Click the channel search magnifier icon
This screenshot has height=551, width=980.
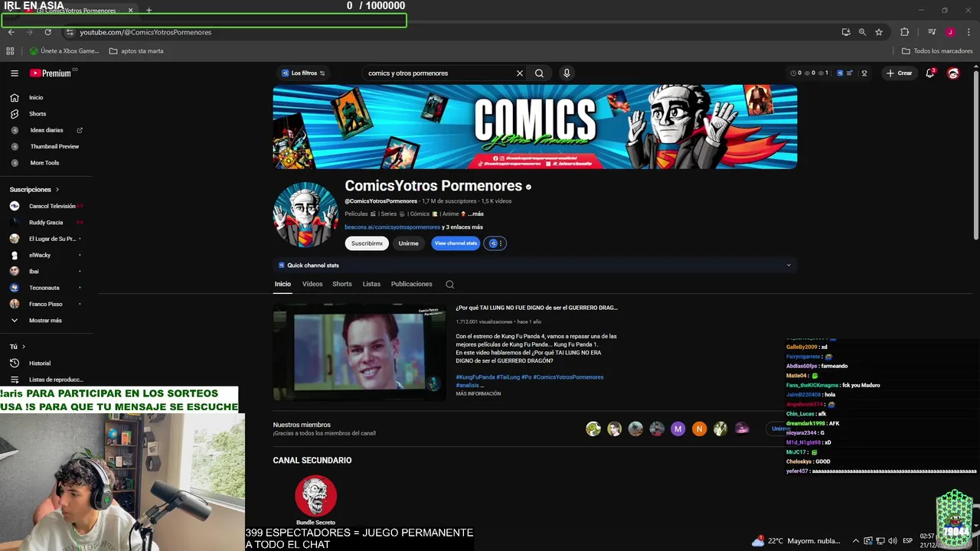tap(450, 285)
